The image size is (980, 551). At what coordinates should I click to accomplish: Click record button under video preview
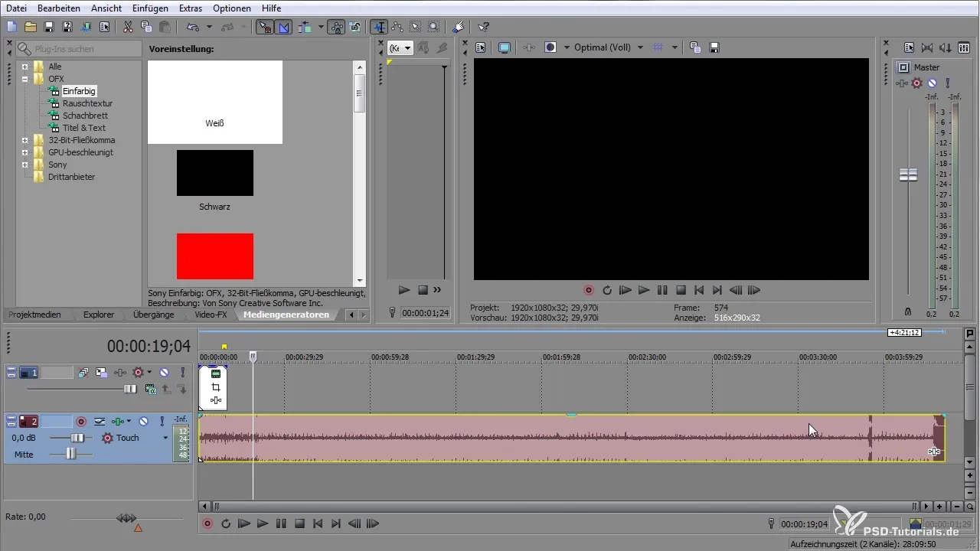[589, 290]
